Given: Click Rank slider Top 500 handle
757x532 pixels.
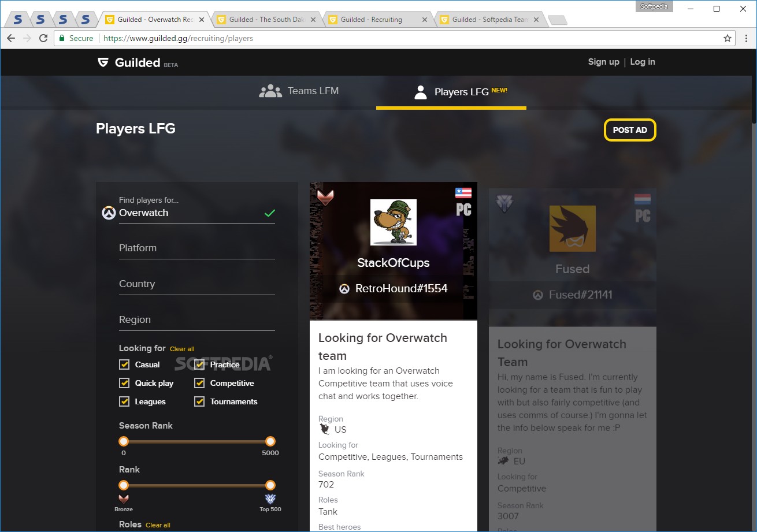Looking at the screenshot, I should (x=270, y=485).
